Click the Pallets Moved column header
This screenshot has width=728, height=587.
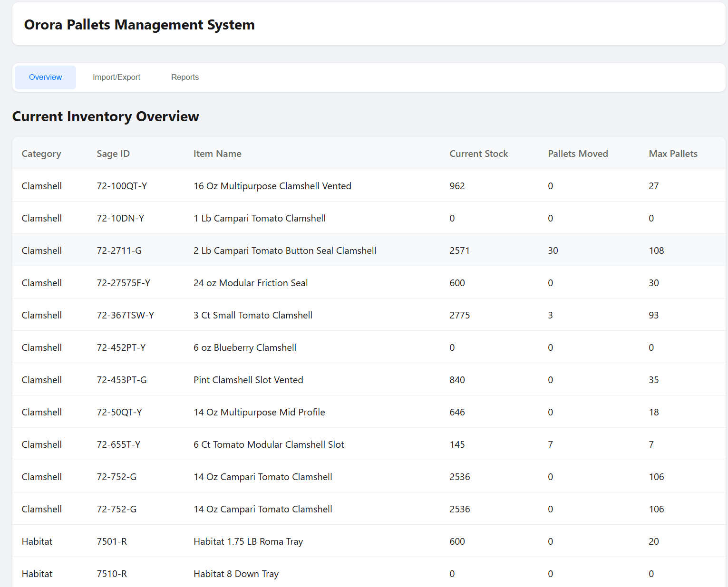tap(578, 153)
